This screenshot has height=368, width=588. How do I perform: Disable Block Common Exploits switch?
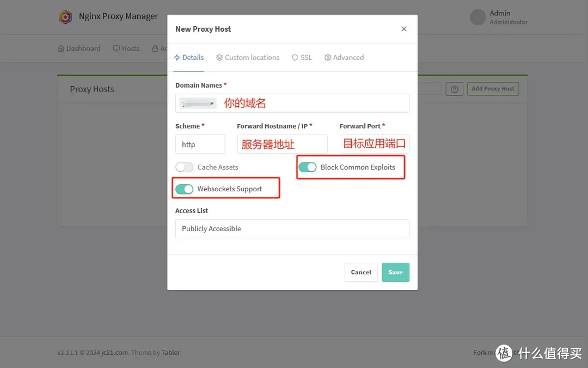[x=308, y=167]
